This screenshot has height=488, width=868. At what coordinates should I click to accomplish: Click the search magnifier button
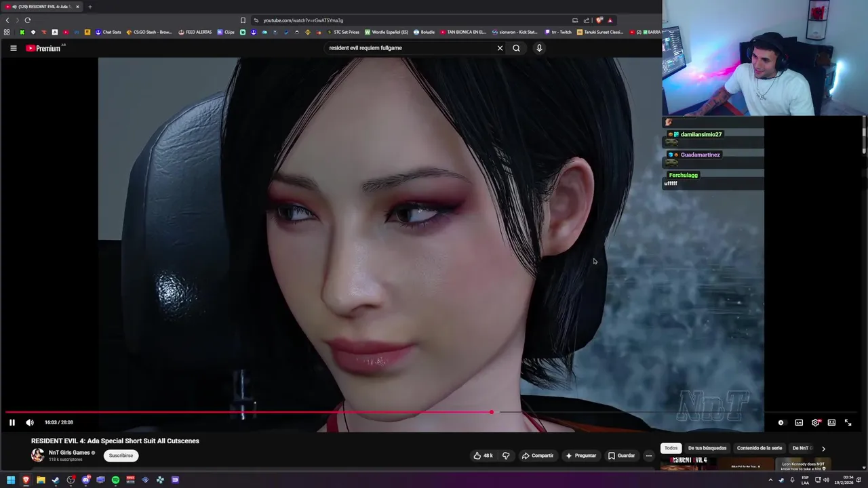click(x=516, y=48)
